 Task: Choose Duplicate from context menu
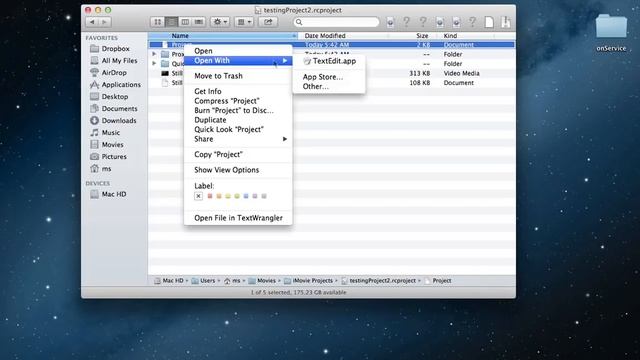click(238, 120)
